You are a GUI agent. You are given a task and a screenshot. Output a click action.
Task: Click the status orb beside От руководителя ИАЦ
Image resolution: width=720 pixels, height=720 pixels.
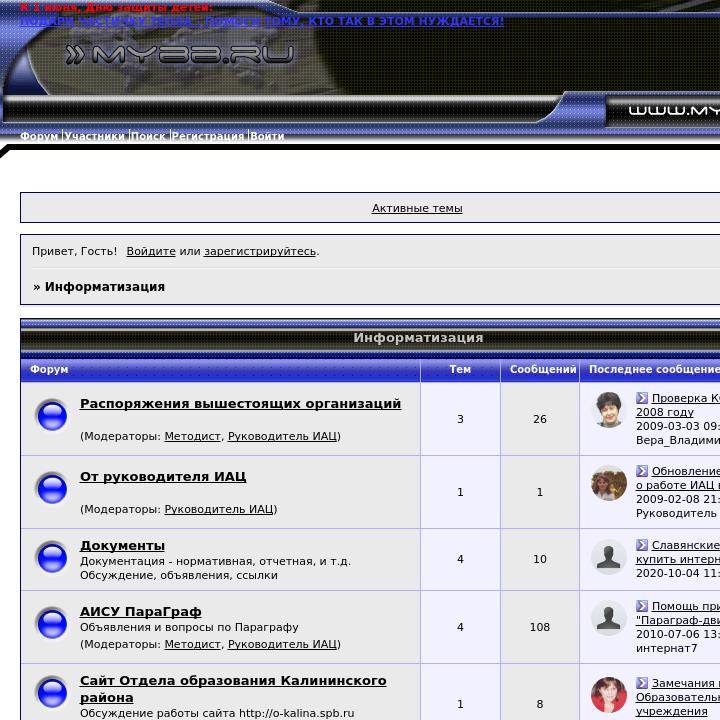click(x=51, y=488)
